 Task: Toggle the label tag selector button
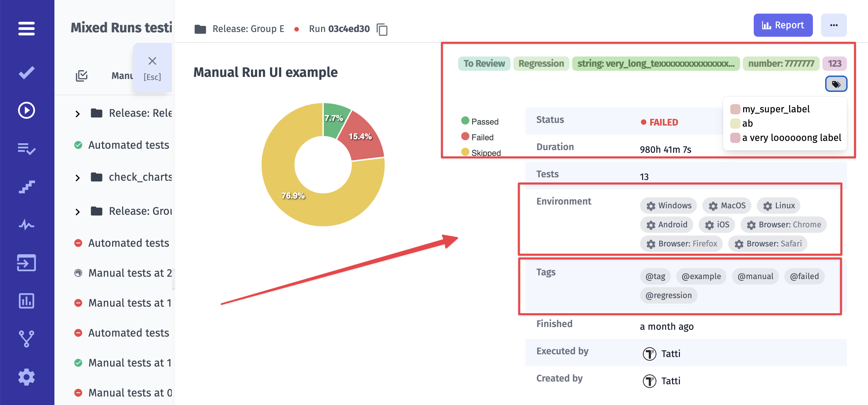click(x=835, y=84)
